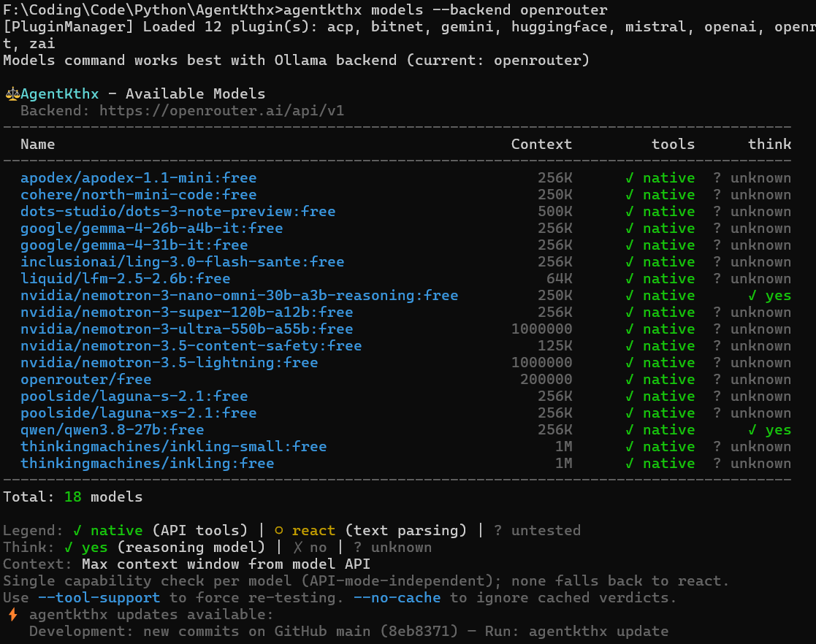This screenshot has width=816, height=644.
Task: Click the 125K context value
Action: click(x=554, y=345)
